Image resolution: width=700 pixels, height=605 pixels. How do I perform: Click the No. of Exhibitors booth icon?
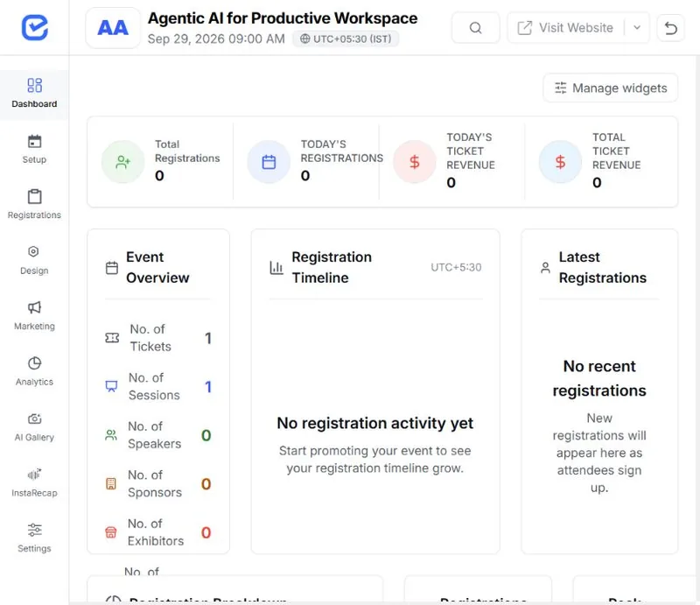pos(111,532)
